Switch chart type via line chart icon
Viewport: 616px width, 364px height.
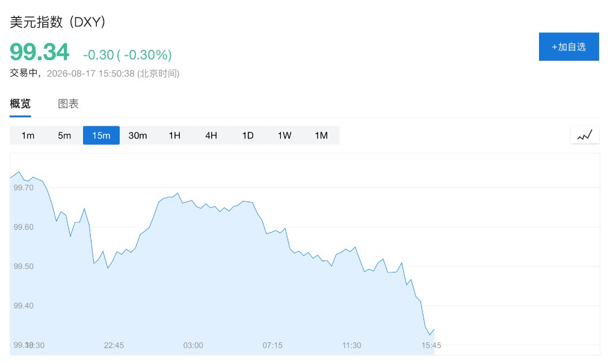click(585, 135)
